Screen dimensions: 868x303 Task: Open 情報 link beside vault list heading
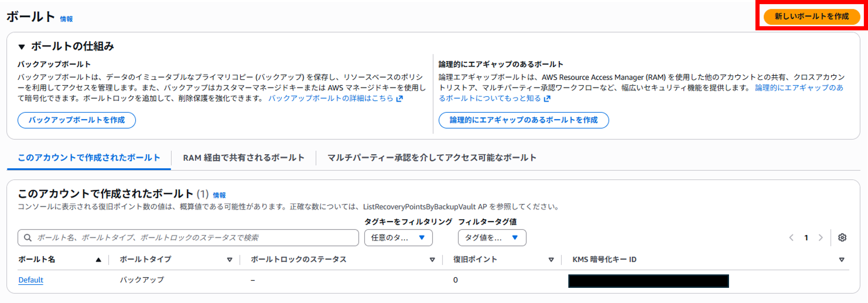(219, 195)
